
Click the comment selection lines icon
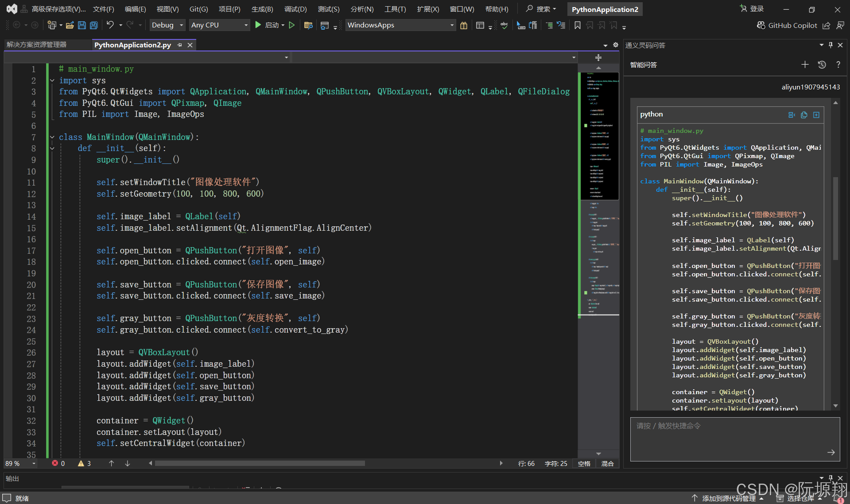tap(549, 25)
